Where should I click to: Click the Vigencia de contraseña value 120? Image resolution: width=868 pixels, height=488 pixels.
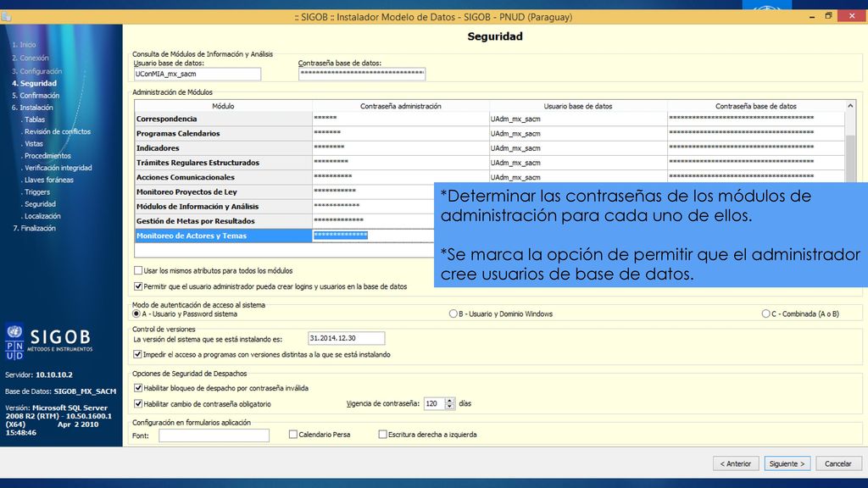(x=434, y=404)
